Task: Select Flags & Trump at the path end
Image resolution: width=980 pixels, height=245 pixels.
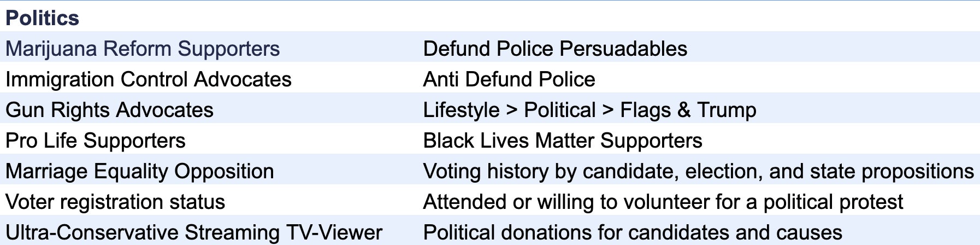Action: [x=688, y=110]
